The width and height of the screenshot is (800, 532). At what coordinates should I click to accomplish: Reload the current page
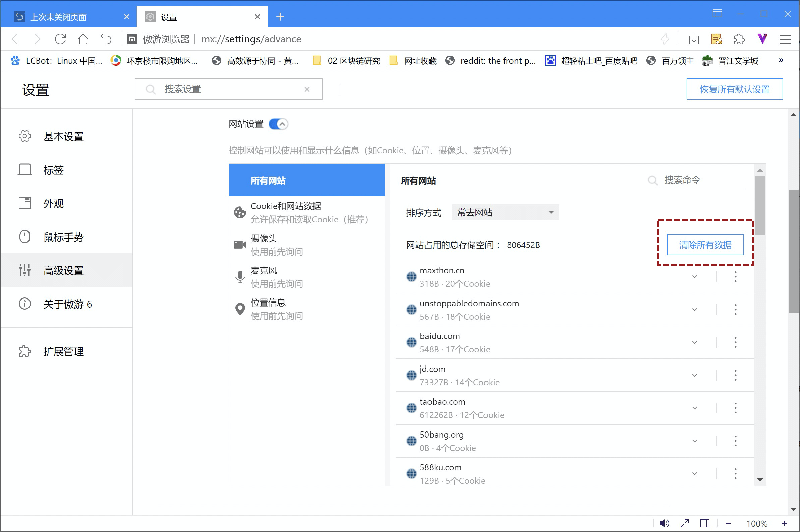(60, 39)
